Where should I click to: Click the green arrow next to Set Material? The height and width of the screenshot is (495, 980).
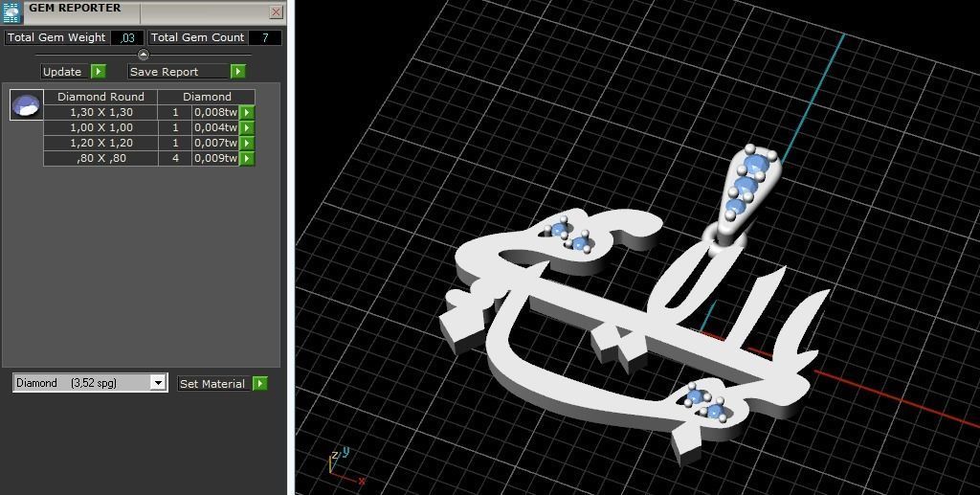click(260, 384)
